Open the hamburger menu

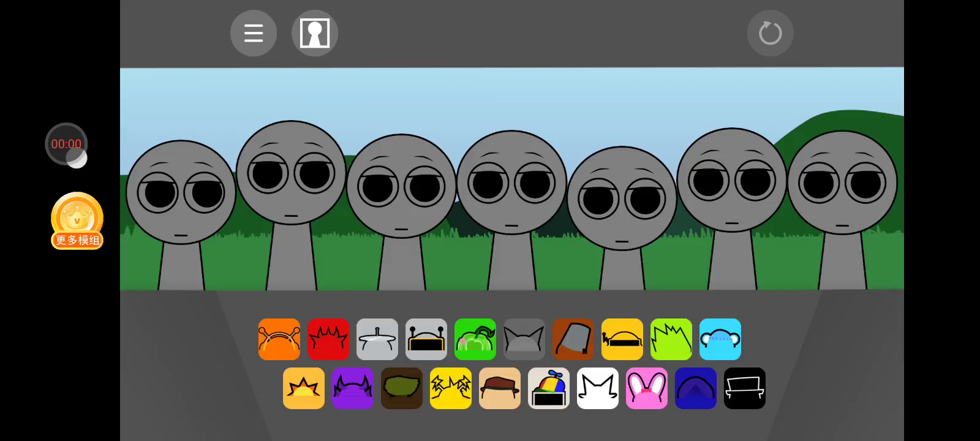click(254, 33)
